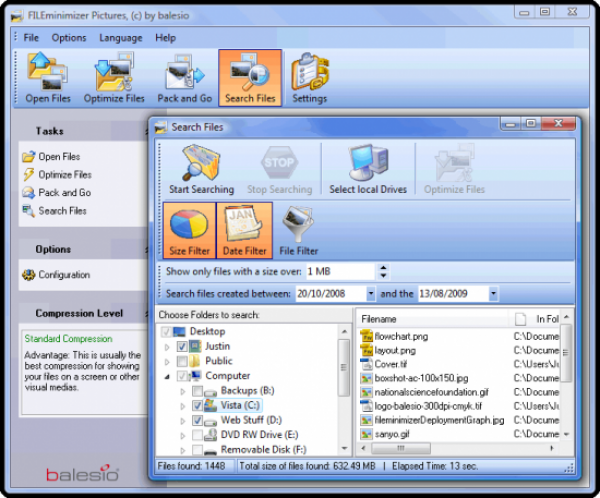Click the Start Searching icon

point(201,169)
